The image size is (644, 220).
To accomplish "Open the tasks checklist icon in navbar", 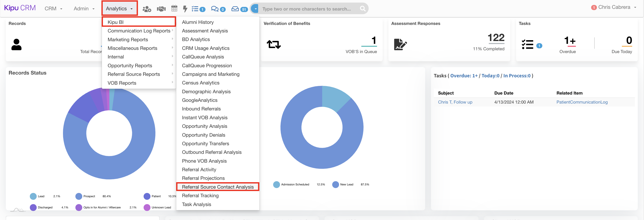I will coord(195,9).
